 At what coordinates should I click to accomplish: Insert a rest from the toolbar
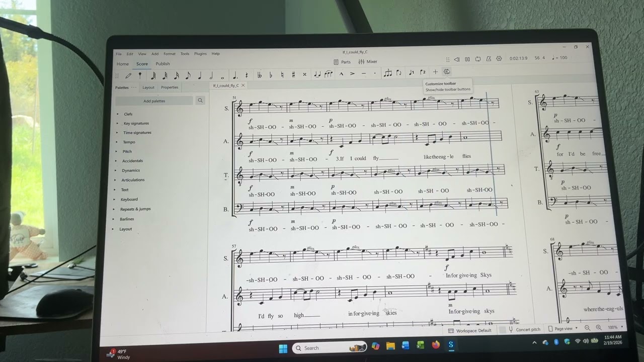coord(247,75)
